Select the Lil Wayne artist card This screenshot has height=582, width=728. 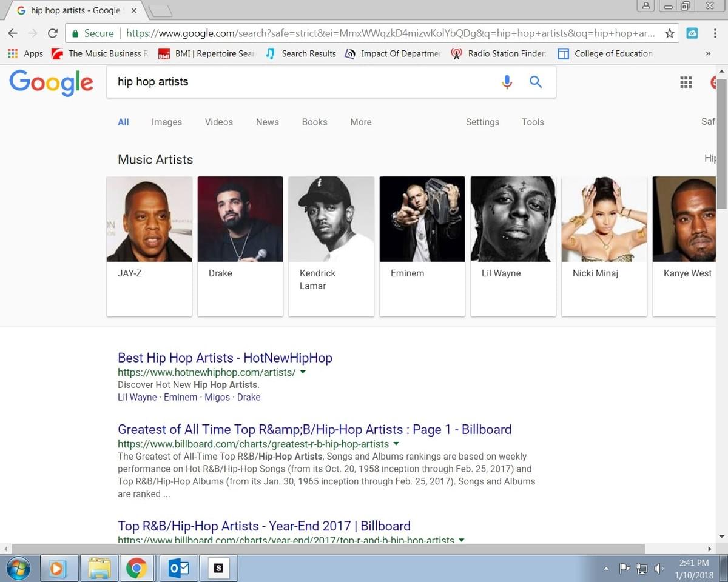coord(513,246)
